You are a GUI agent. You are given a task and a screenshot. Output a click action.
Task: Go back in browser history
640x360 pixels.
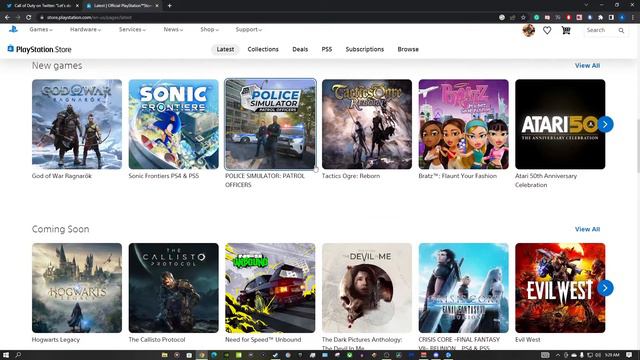coord(7,18)
